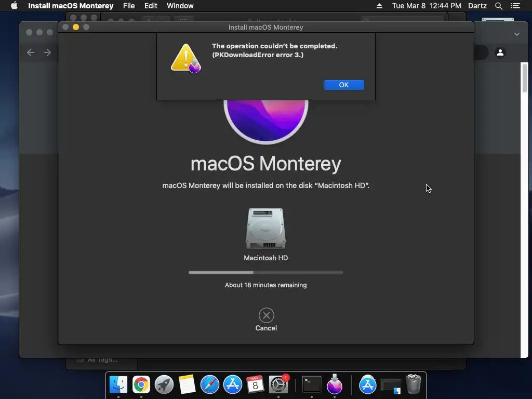Click the 'Install macOS Monterey' window title

point(265,27)
